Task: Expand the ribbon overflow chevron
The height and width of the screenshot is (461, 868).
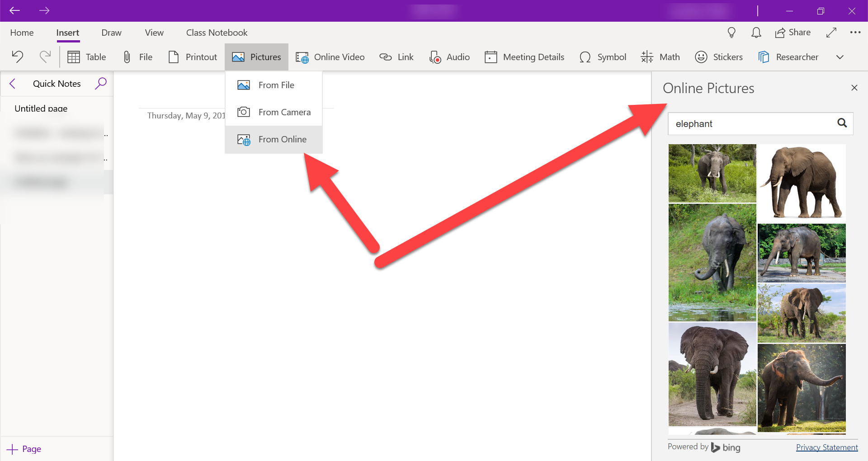Action: pyautogui.click(x=840, y=57)
